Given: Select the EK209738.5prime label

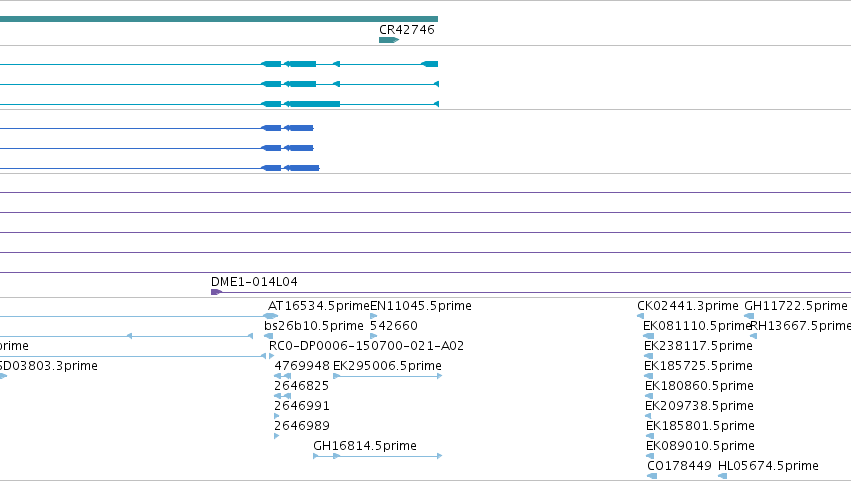Looking at the screenshot, I should (699, 406).
